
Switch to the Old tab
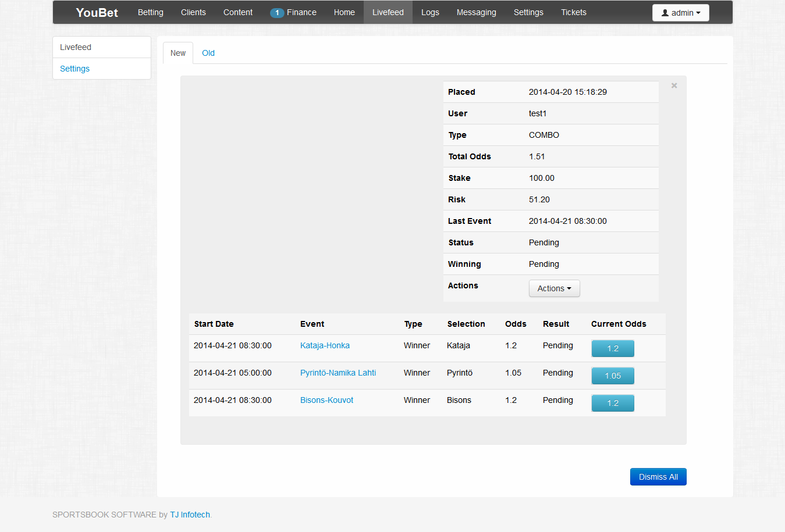[208, 53]
